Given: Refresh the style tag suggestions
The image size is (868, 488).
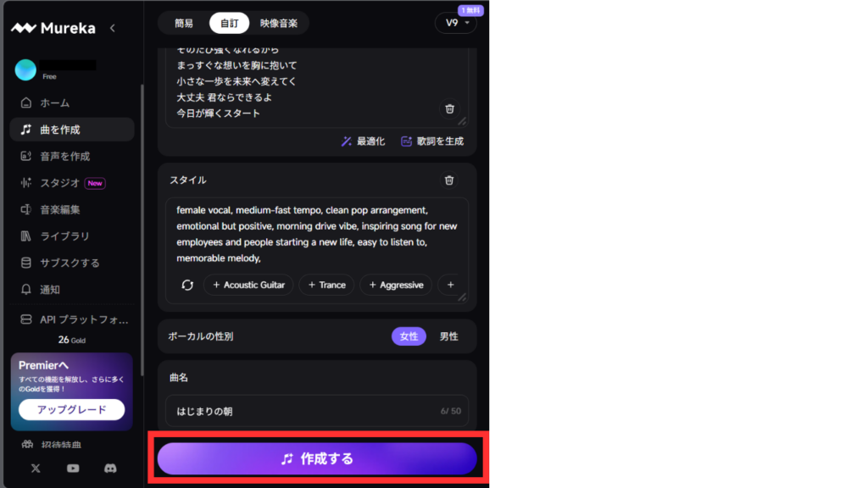Looking at the screenshot, I should point(187,285).
